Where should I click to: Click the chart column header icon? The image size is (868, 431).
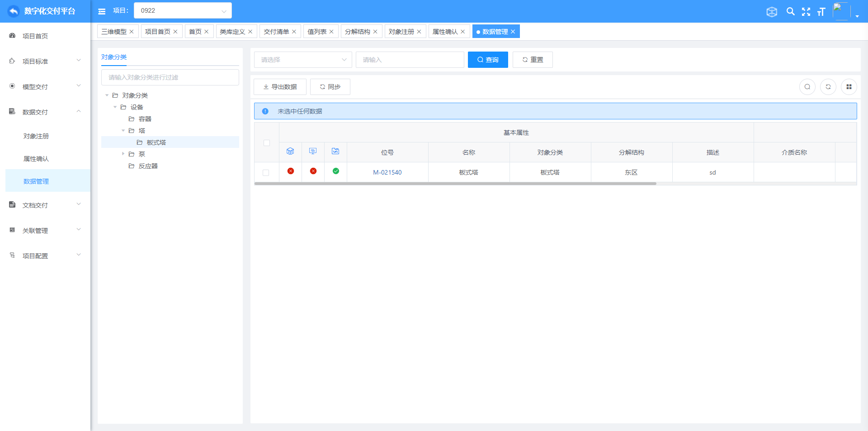[x=335, y=151]
